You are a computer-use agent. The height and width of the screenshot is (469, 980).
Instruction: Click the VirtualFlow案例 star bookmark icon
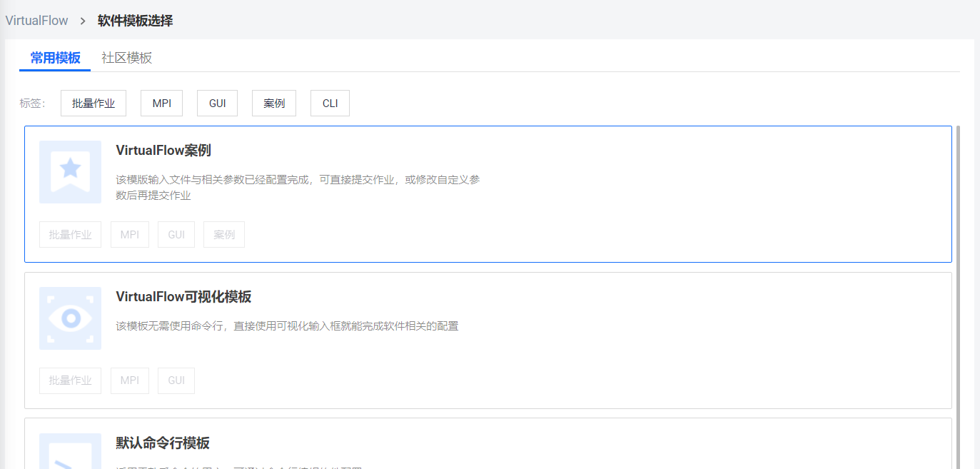point(70,172)
